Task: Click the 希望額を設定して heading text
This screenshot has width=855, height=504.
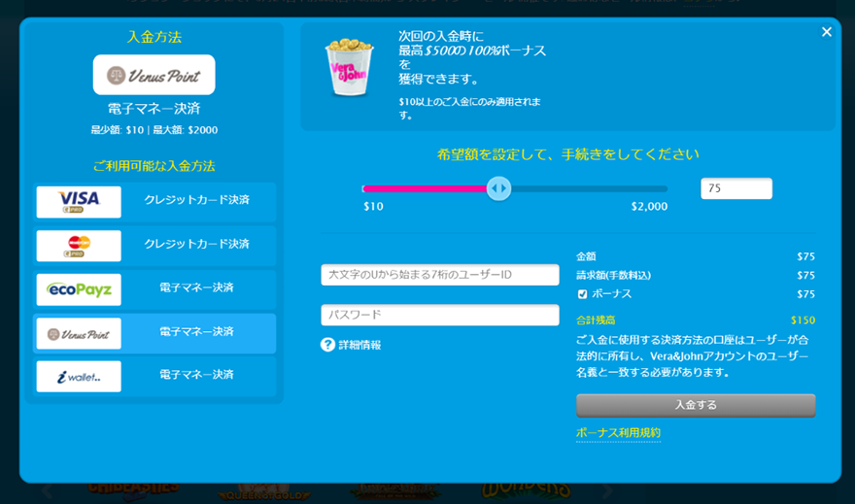Action: click(x=567, y=154)
